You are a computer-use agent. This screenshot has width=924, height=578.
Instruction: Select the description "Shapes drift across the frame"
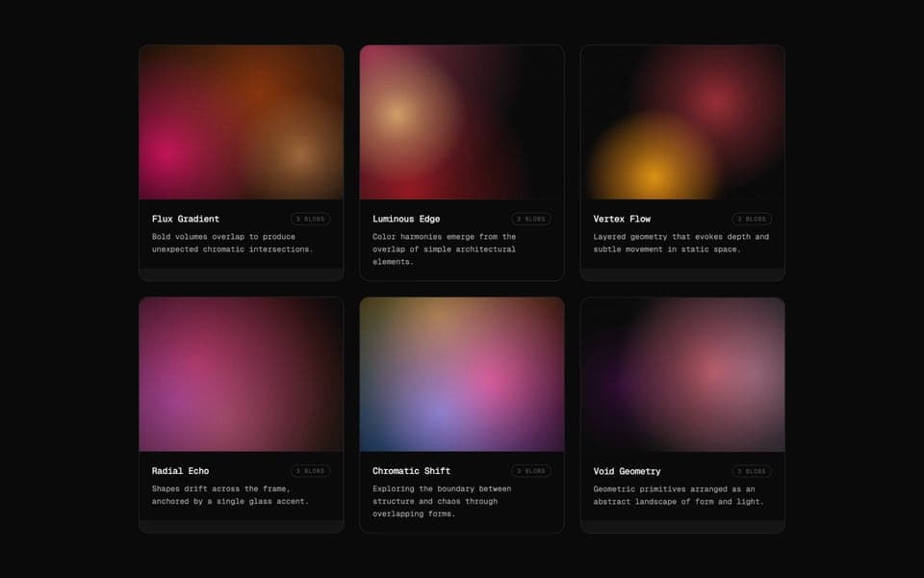(220, 488)
